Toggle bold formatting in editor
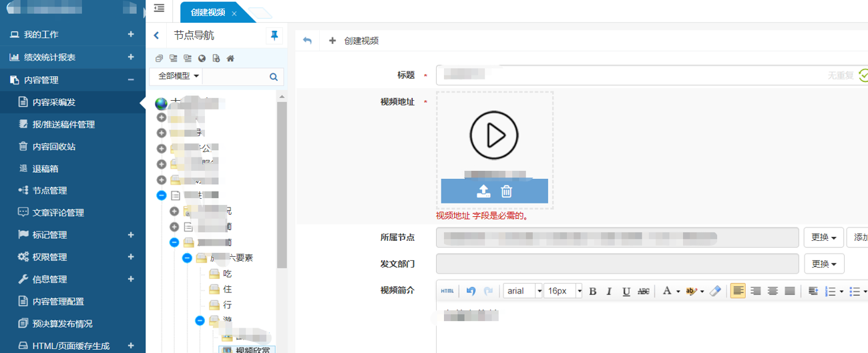Image resolution: width=868 pixels, height=353 pixels. [592, 291]
